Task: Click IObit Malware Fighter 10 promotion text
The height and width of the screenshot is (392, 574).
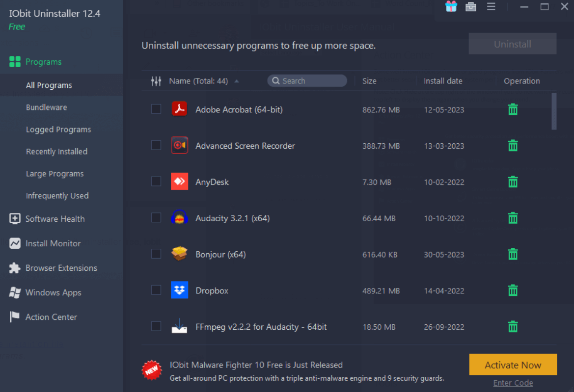Action: coord(256,365)
